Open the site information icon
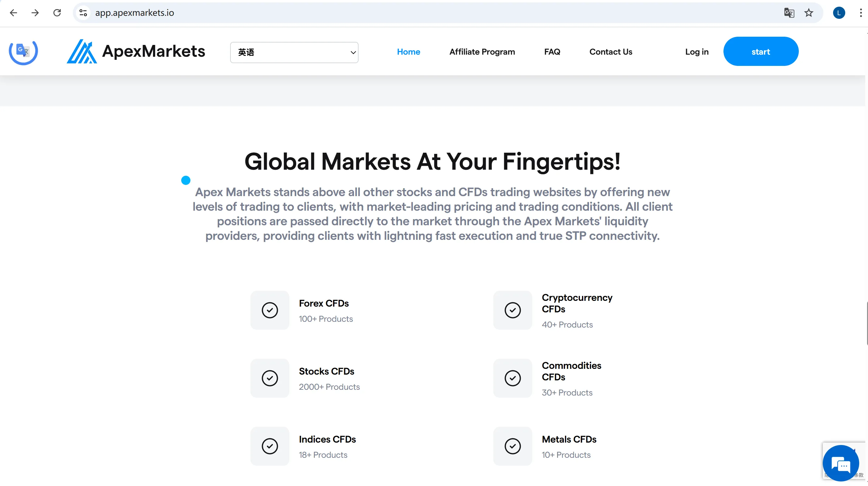Screen dimensions: 868x486 (x=83, y=13)
